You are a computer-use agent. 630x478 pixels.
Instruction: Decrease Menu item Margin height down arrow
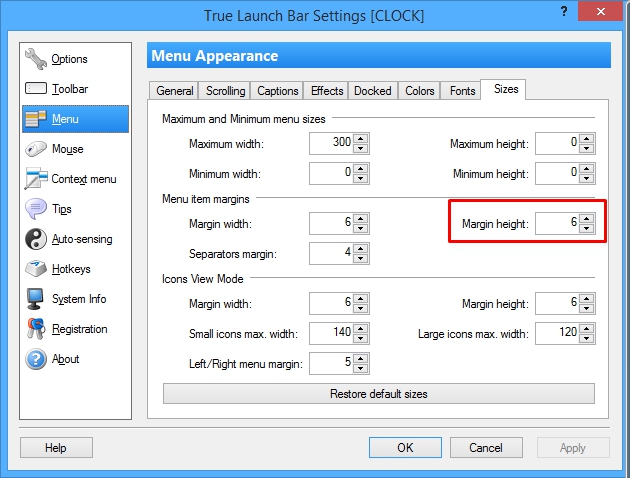[x=587, y=228]
